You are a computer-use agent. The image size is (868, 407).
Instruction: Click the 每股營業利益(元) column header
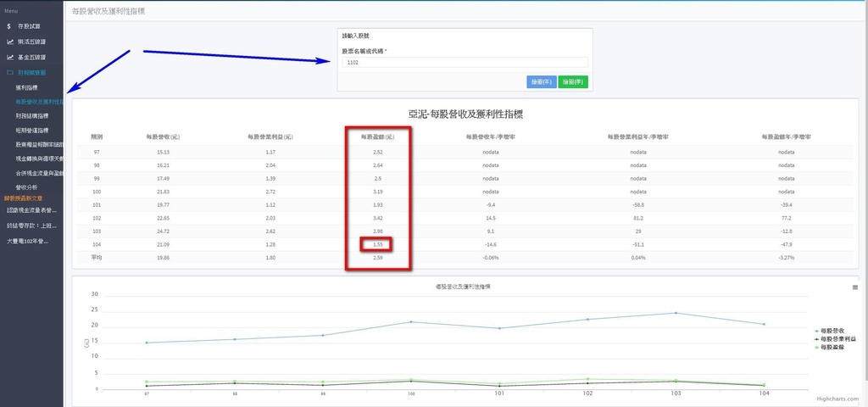pos(270,137)
